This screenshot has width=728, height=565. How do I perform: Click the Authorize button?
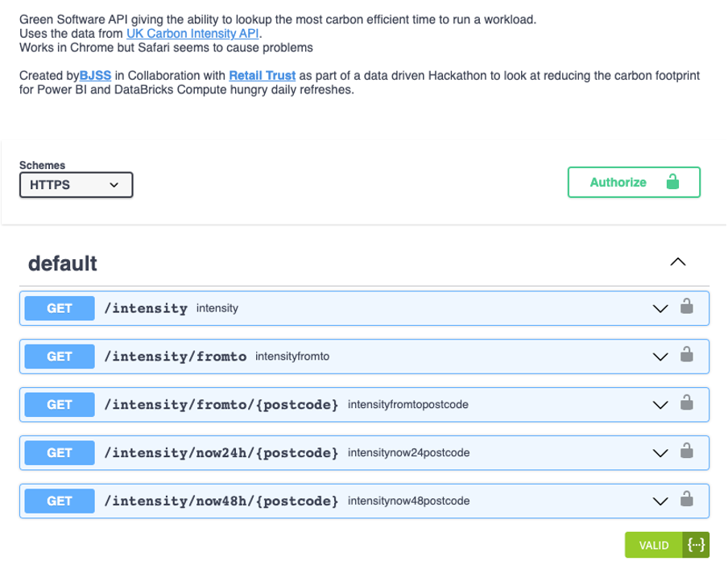pos(634,183)
